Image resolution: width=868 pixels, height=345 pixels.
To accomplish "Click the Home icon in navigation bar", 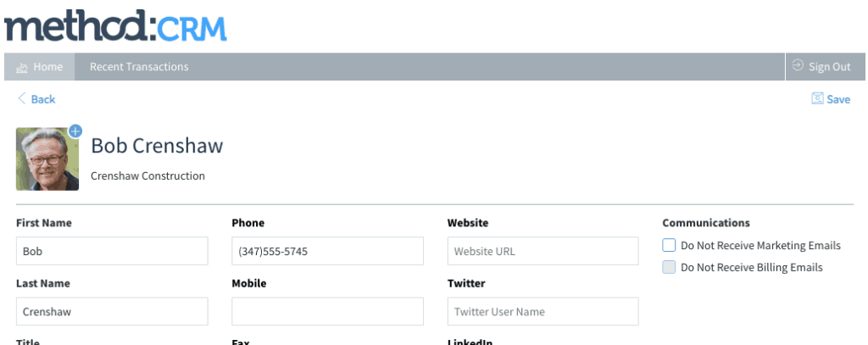I will pyautogui.click(x=22, y=68).
